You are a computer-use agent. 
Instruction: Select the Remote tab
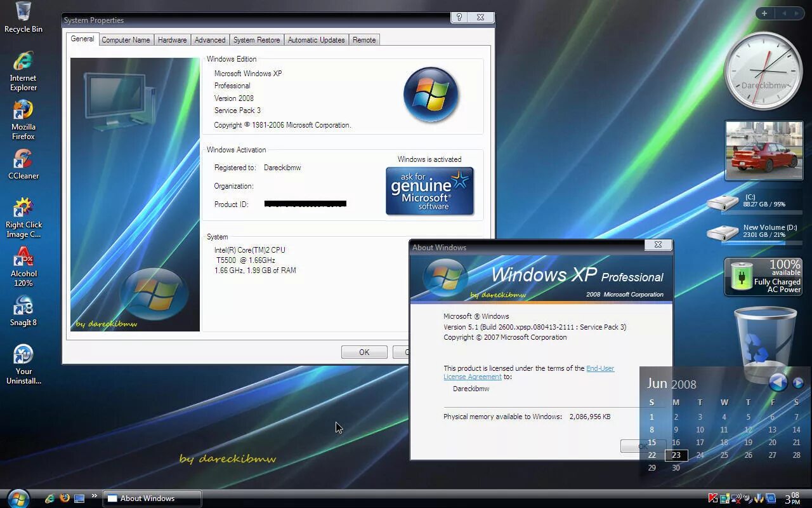[x=364, y=39]
